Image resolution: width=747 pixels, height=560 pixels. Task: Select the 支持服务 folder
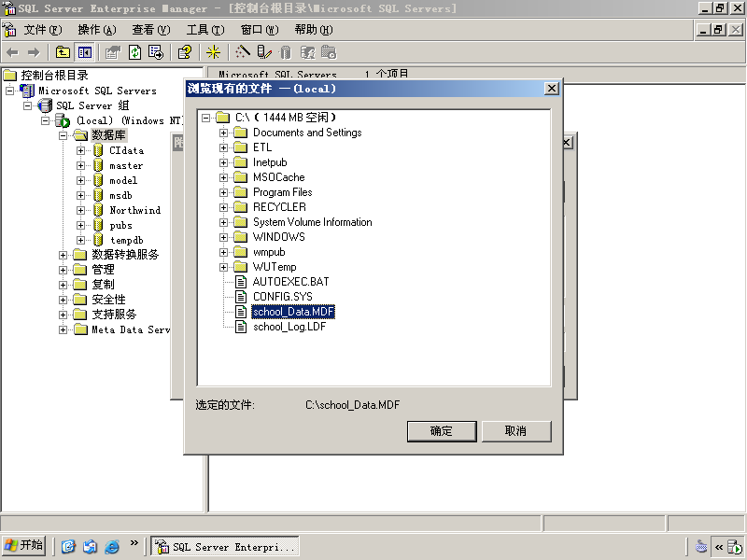click(x=114, y=315)
